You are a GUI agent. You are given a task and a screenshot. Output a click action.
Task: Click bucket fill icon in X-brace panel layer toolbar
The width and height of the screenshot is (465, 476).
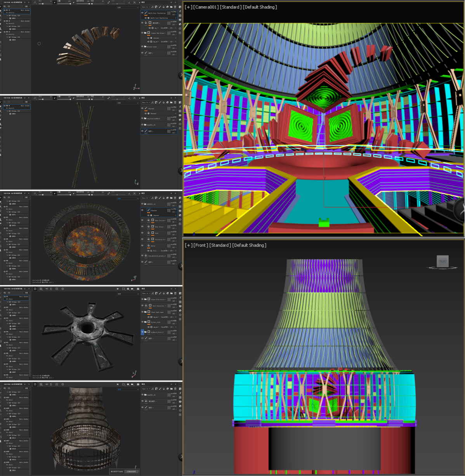pyautogui.click(x=164, y=102)
